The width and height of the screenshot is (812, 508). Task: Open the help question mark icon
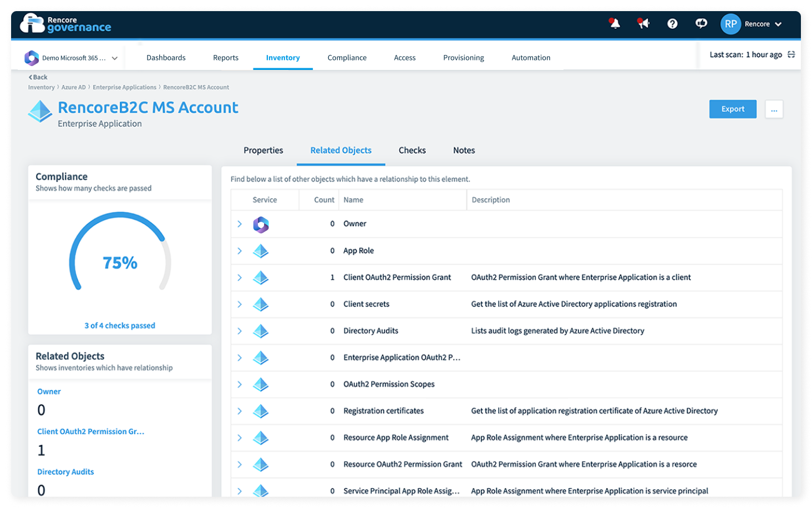[672, 24]
